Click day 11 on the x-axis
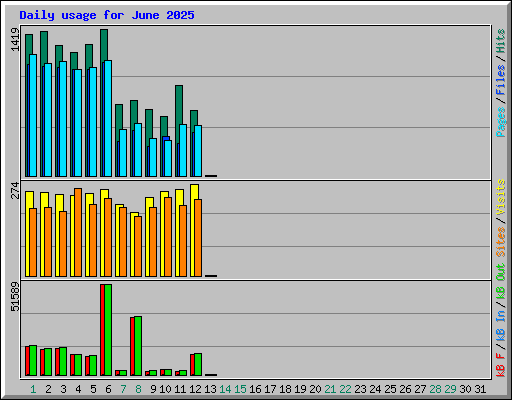Image resolution: width=512 pixels, height=400 pixels. (180, 389)
